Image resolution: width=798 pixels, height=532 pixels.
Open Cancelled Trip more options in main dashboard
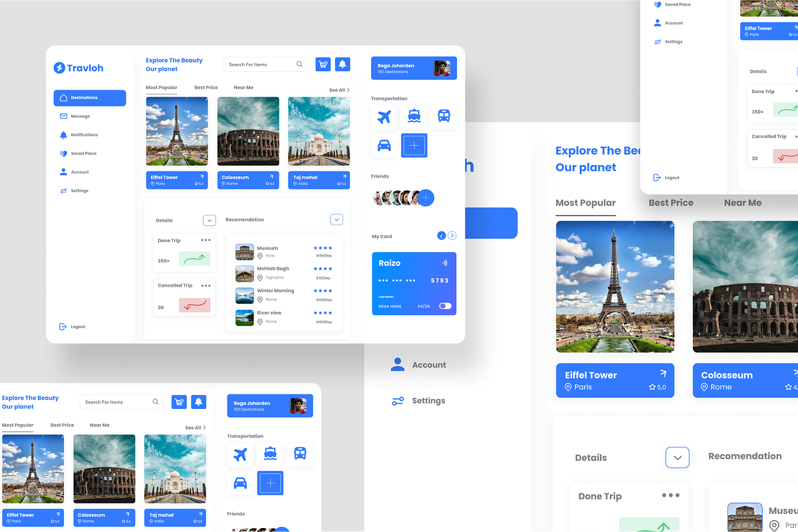pos(206,285)
